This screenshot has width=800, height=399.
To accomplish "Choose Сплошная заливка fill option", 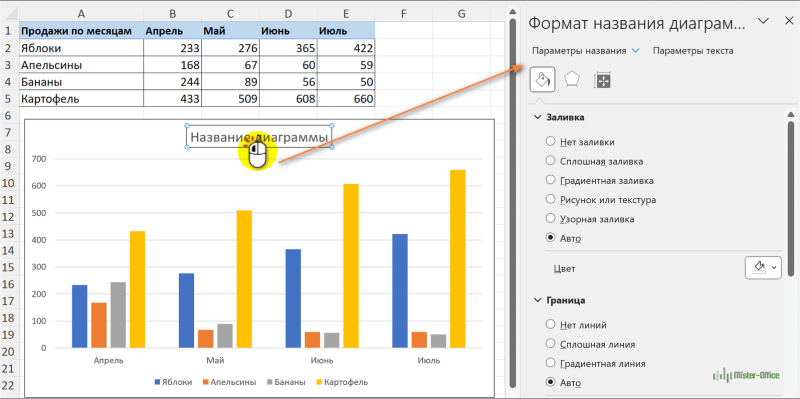I will click(x=550, y=161).
